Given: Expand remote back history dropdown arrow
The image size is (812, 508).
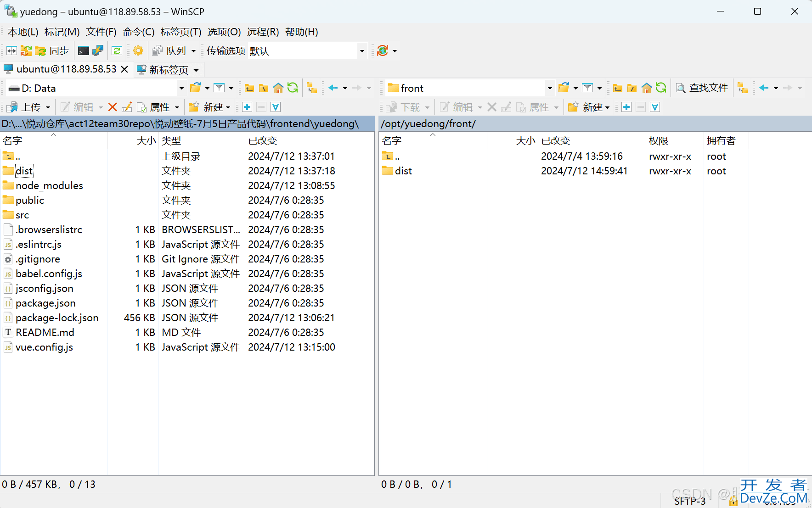Looking at the screenshot, I should pos(776,88).
